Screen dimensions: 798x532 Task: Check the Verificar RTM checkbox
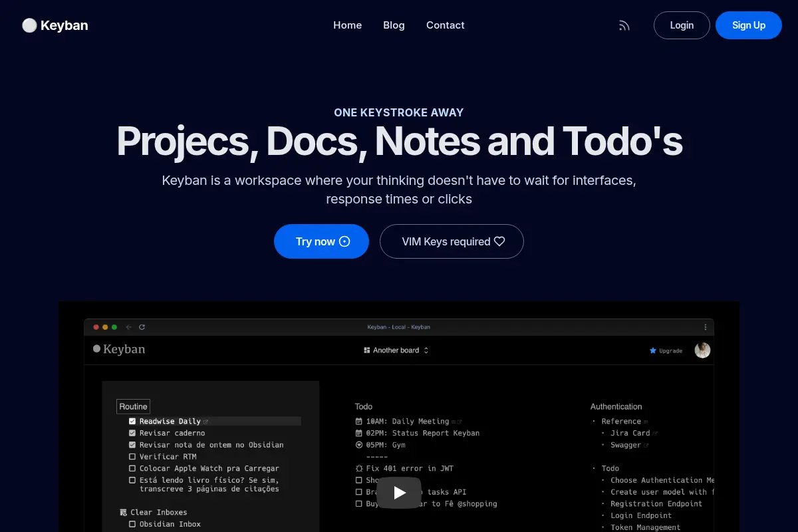pos(132,457)
